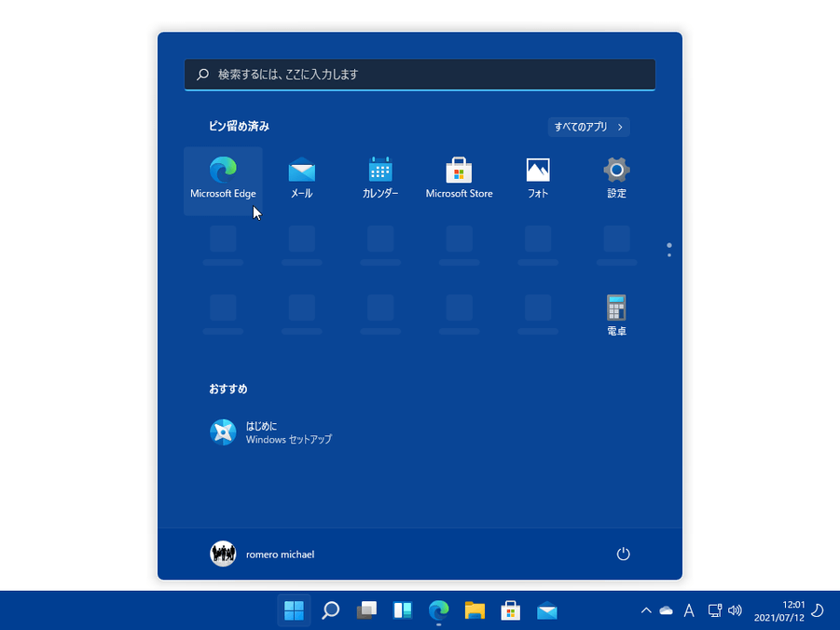Viewport: 840px width, 630px height.
Task: Open Widgets panel from taskbar
Action: point(403,610)
